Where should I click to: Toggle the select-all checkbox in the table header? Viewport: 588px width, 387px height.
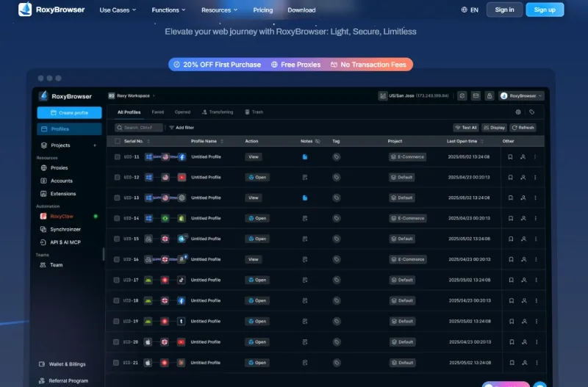tap(118, 141)
